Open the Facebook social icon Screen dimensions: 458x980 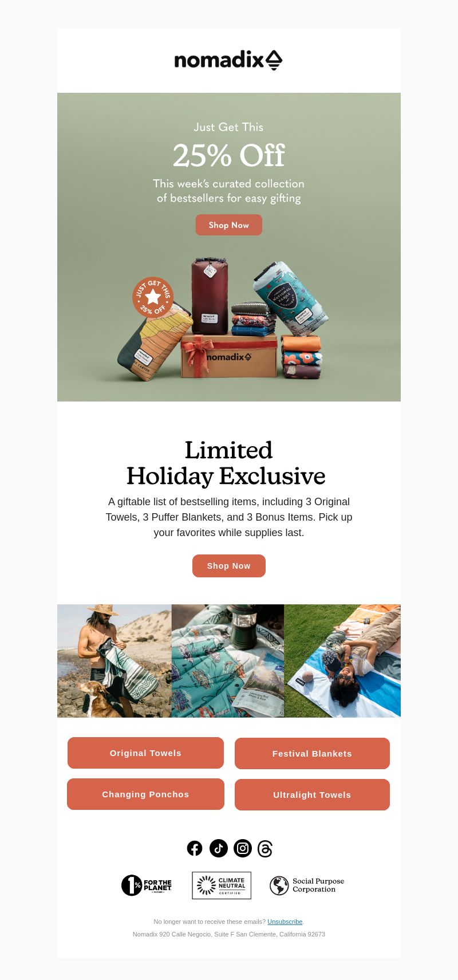[195, 848]
